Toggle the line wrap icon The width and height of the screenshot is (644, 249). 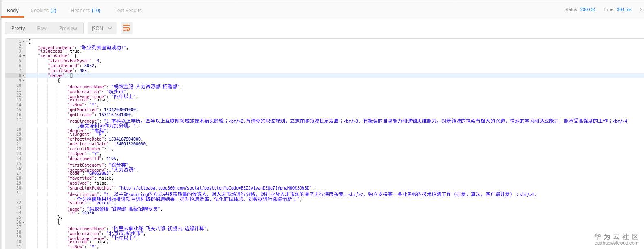click(x=126, y=28)
